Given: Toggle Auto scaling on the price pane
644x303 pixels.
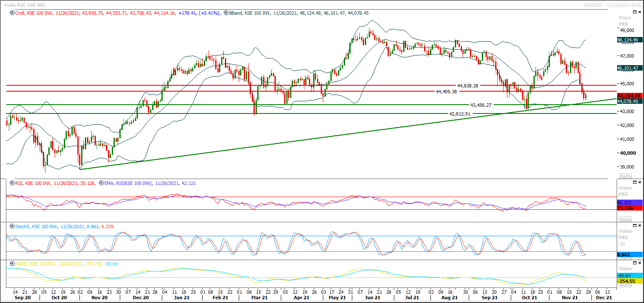Looking at the screenshot, I should pyautogui.click(x=626, y=176).
